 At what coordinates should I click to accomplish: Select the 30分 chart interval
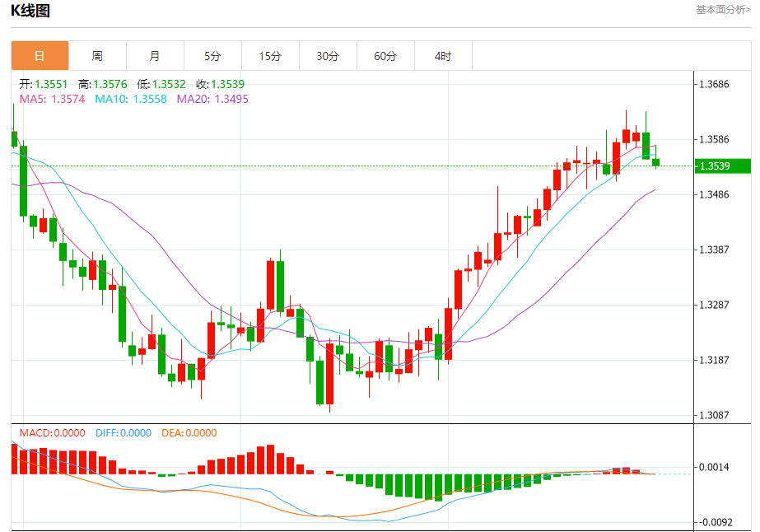(329, 56)
